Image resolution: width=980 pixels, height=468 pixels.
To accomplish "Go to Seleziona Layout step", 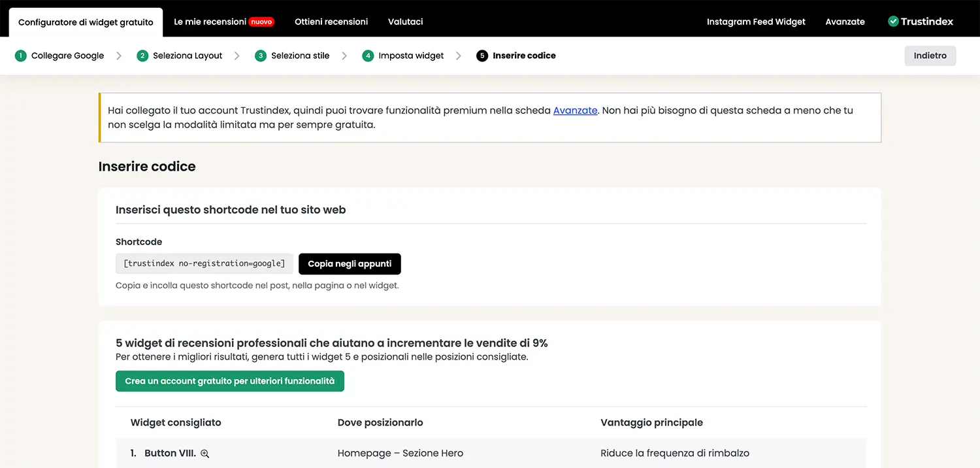I will (x=188, y=56).
